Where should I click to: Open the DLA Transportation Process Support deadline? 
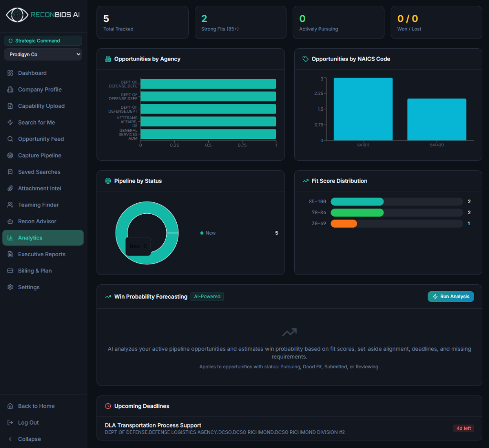pyautogui.click(x=289, y=428)
